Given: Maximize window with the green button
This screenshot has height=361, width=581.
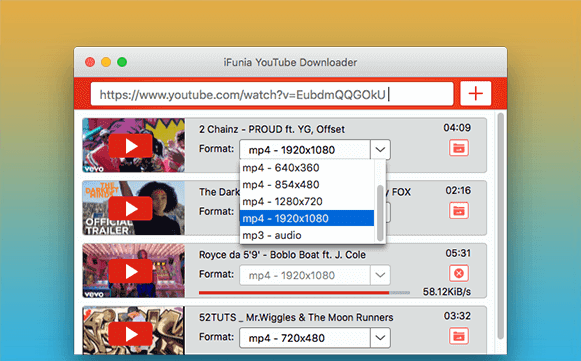Looking at the screenshot, I should click(122, 62).
